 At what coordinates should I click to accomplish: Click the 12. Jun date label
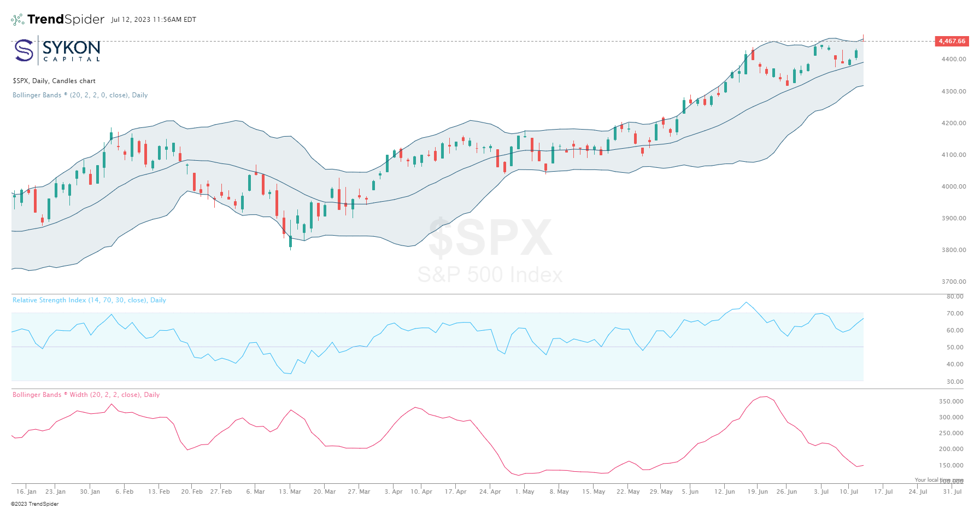(x=725, y=492)
